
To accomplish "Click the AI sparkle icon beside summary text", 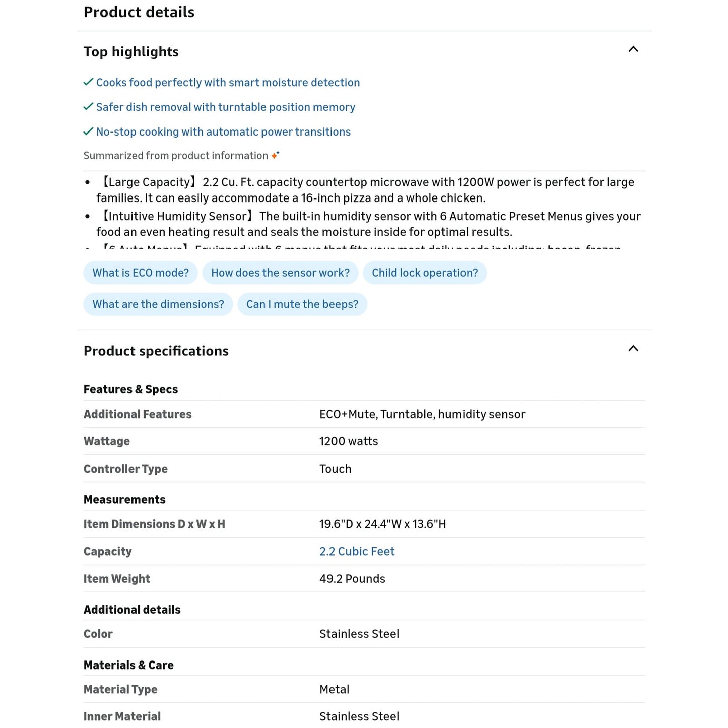I will coord(275,155).
